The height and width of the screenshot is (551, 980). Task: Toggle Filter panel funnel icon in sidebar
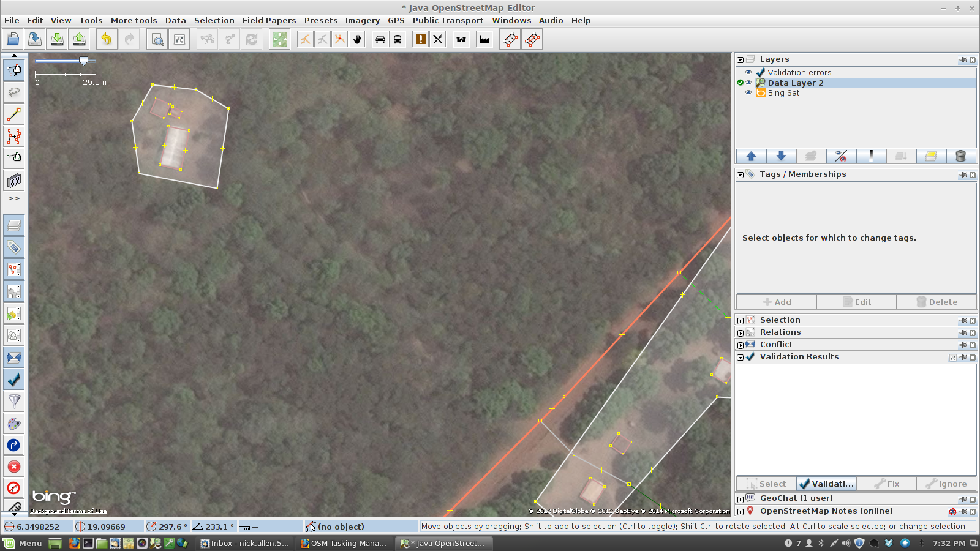[x=14, y=402]
